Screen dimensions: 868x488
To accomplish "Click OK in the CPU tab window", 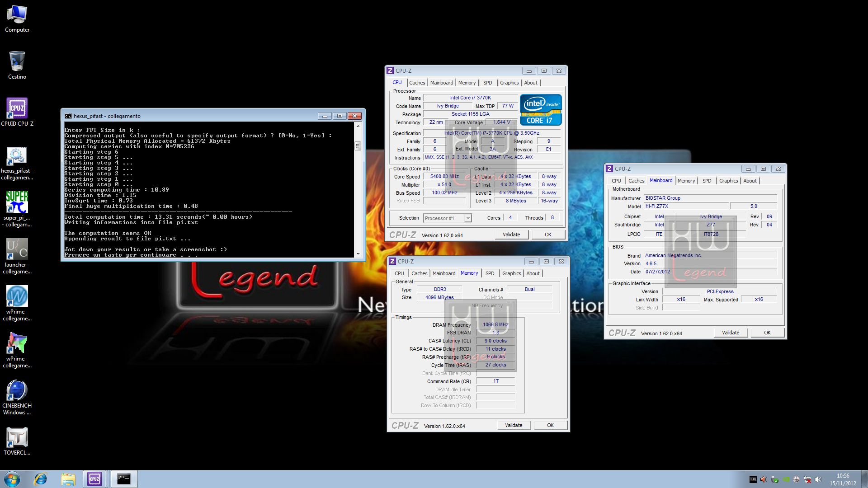I will pyautogui.click(x=548, y=235).
